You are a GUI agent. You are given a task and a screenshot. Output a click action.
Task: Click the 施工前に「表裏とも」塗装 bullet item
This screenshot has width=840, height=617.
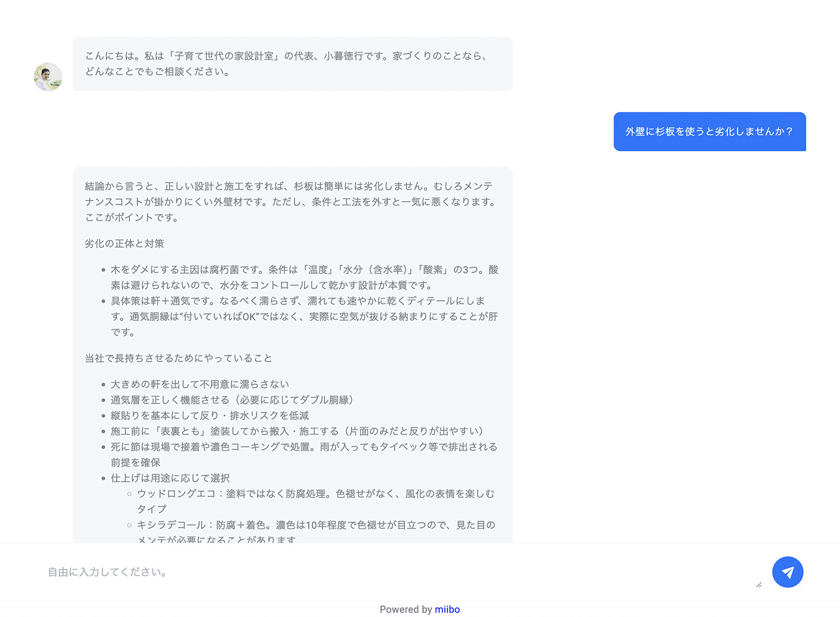tap(297, 432)
